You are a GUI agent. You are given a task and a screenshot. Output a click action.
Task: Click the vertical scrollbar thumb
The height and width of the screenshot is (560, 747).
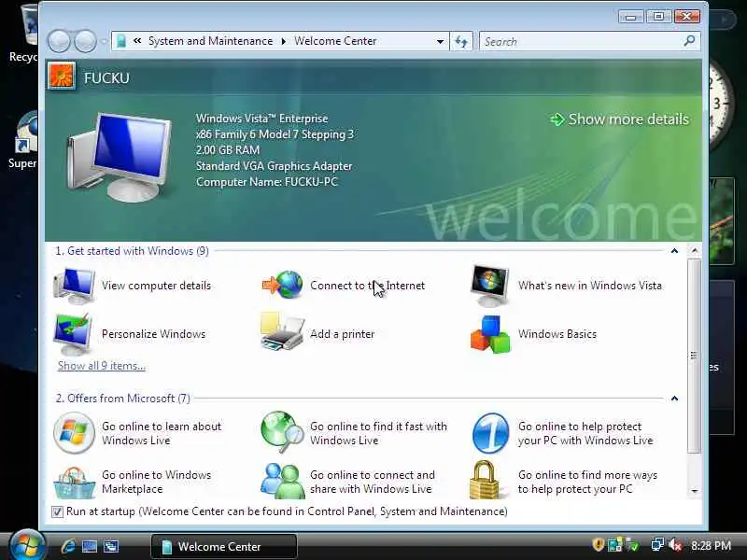coord(695,356)
